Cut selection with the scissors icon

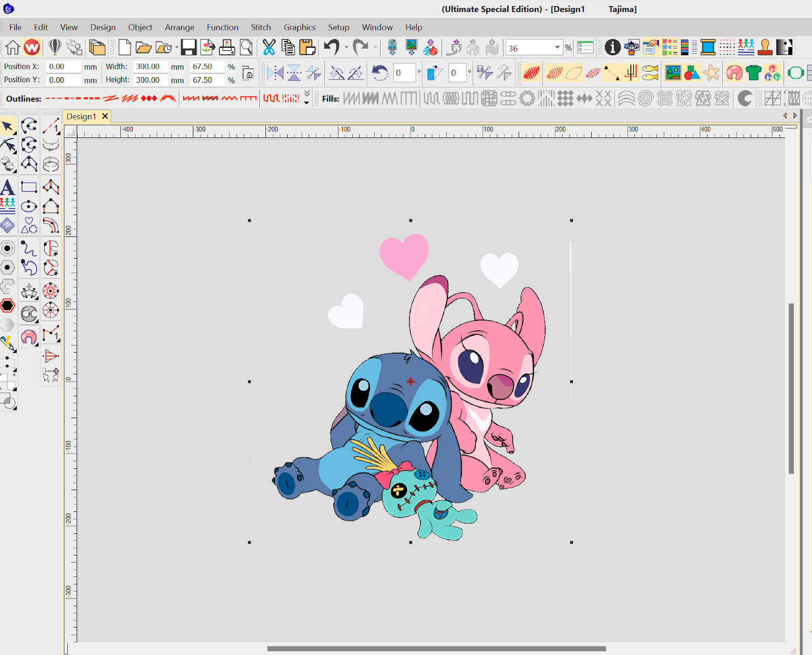tap(269, 48)
